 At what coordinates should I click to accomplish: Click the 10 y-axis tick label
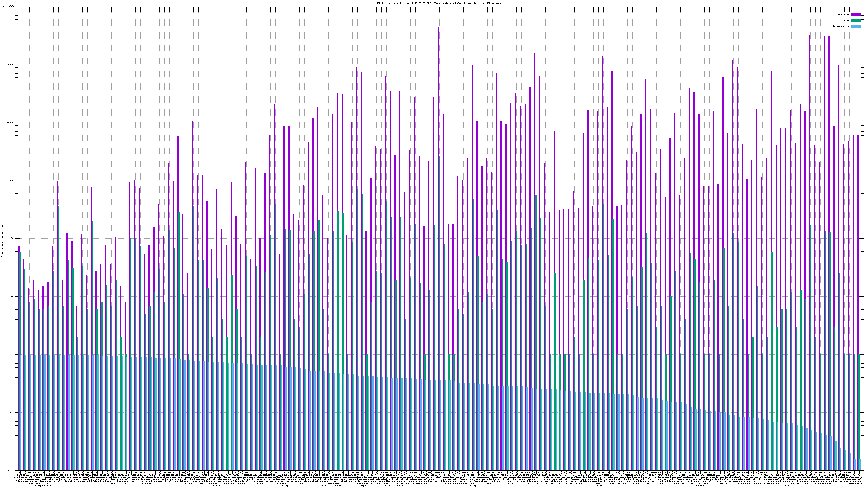(13, 296)
